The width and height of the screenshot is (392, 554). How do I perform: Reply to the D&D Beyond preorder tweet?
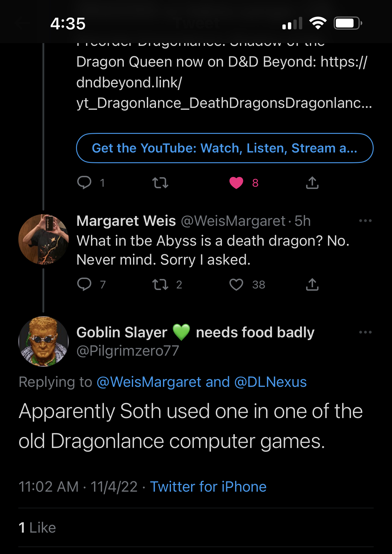[84, 183]
